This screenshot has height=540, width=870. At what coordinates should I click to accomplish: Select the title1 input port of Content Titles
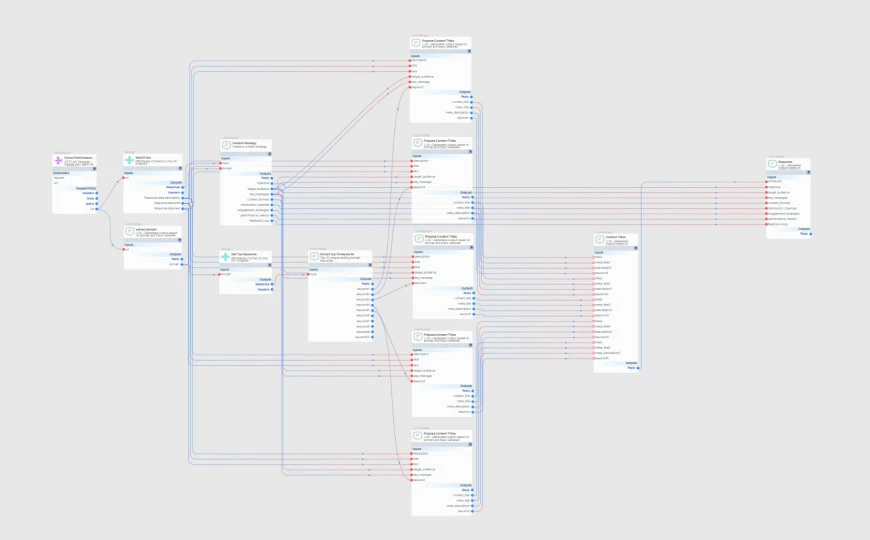594,257
